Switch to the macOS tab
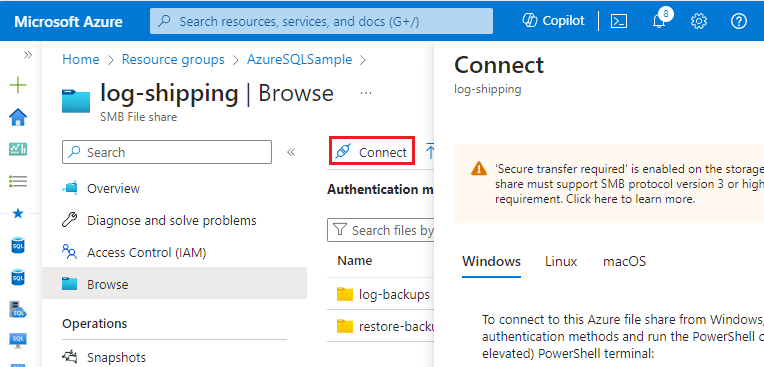Image resolution: width=764 pixels, height=367 pixels. point(624,262)
